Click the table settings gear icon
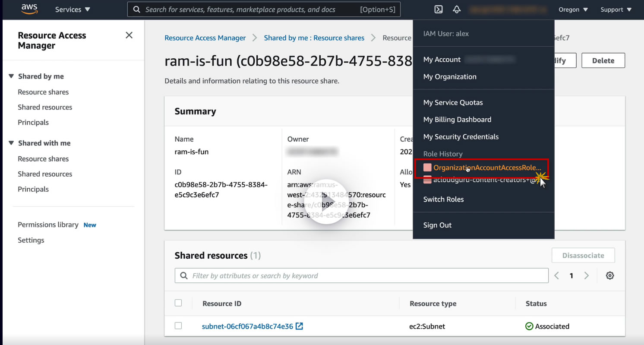 (610, 275)
